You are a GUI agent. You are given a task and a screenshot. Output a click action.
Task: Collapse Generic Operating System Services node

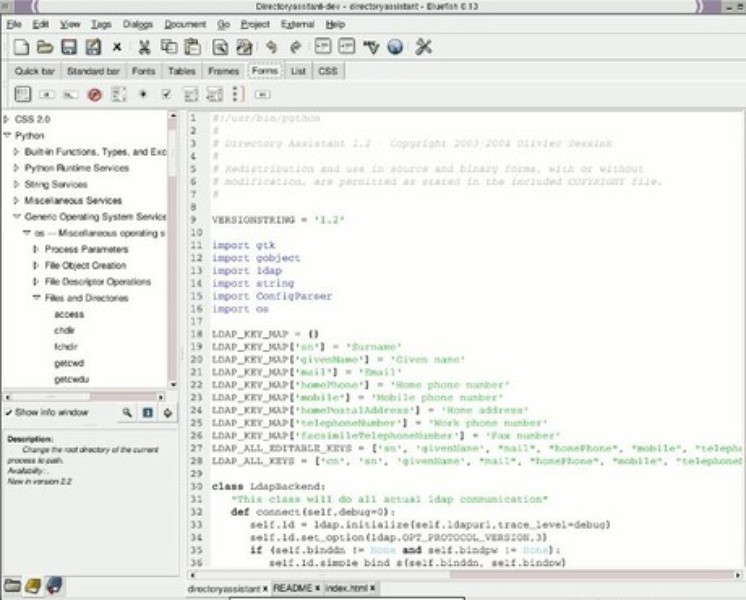17,216
